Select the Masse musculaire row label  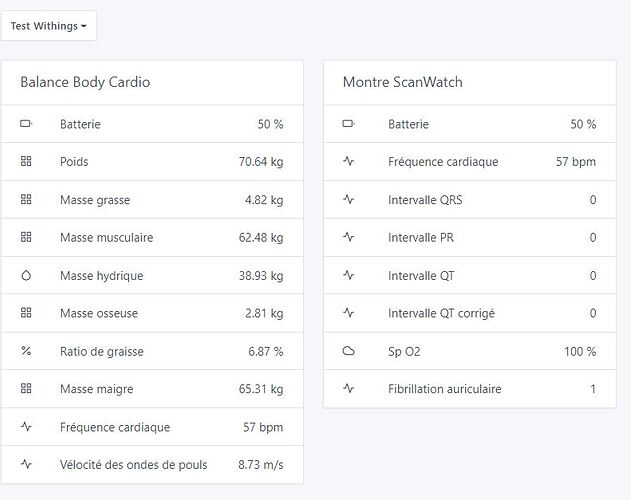point(106,238)
